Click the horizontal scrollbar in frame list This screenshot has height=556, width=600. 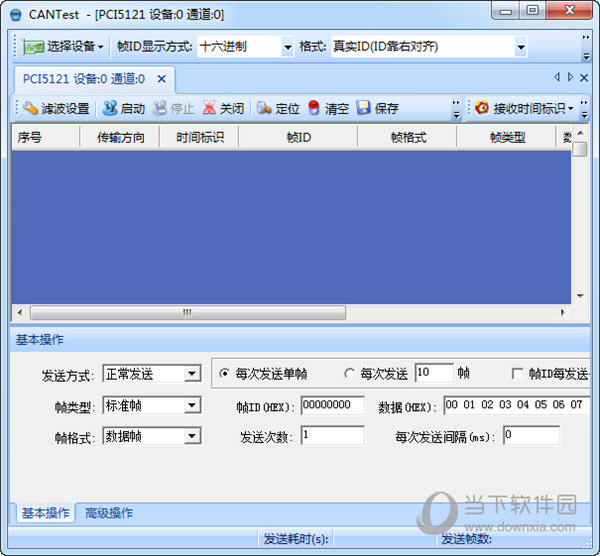pyautogui.click(x=187, y=312)
